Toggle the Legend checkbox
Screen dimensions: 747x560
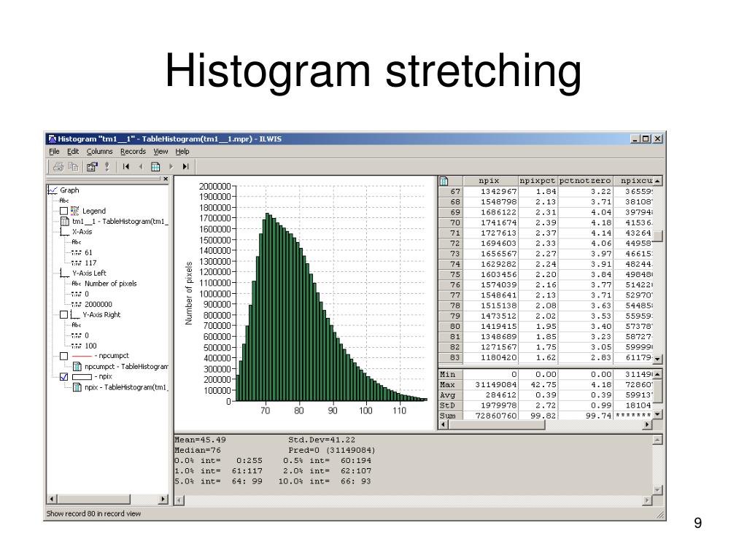pyautogui.click(x=64, y=211)
